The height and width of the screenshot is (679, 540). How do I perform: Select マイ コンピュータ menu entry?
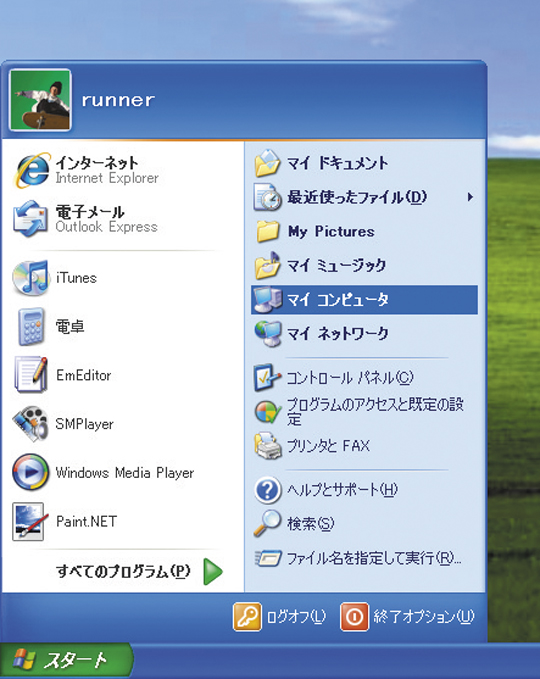[364, 300]
